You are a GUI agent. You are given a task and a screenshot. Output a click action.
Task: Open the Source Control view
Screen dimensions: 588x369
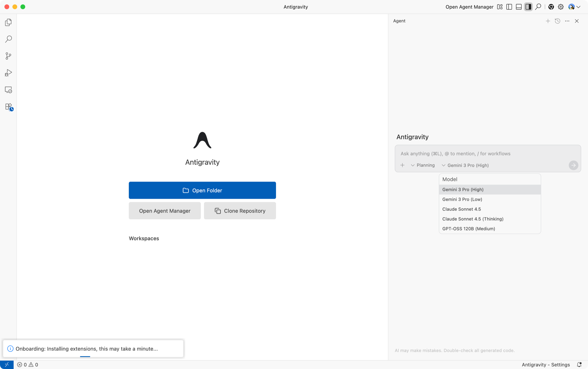[x=8, y=56]
